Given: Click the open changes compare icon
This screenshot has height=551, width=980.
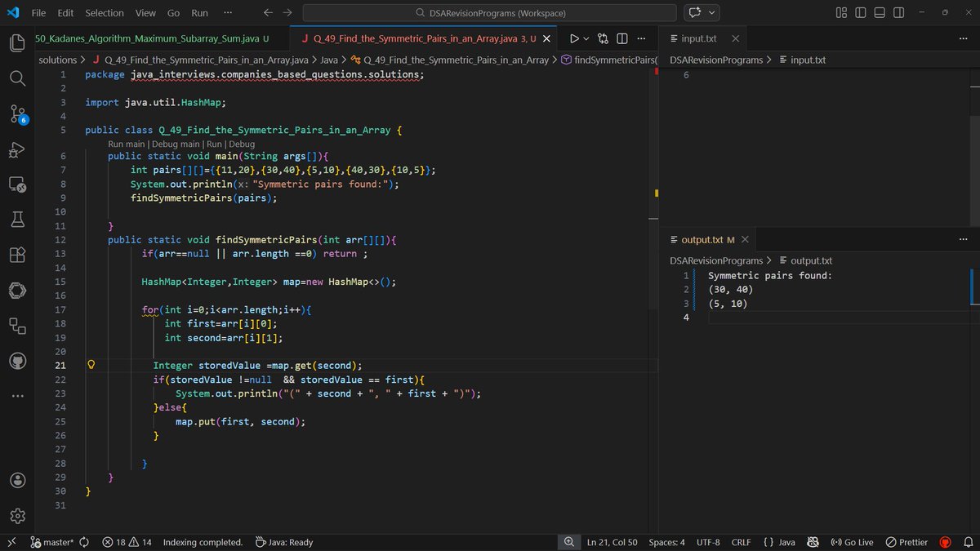Looking at the screenshot, I should pos(603,38).
